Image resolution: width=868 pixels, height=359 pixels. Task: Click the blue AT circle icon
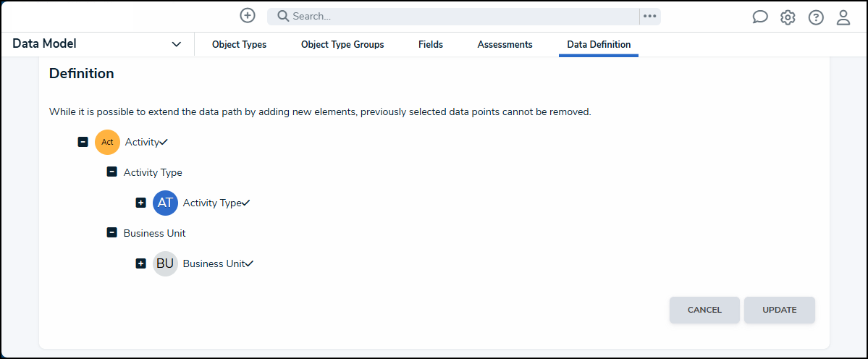point(165,203)
